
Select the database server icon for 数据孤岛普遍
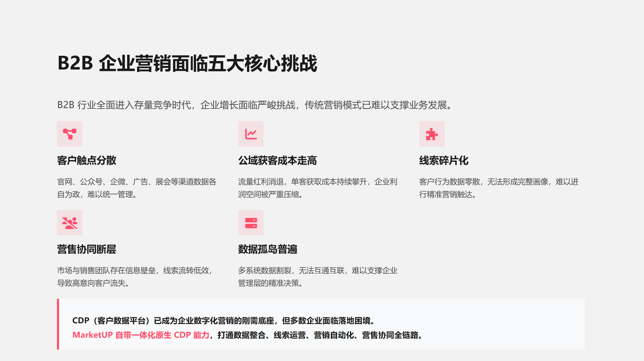pos(251,223)
